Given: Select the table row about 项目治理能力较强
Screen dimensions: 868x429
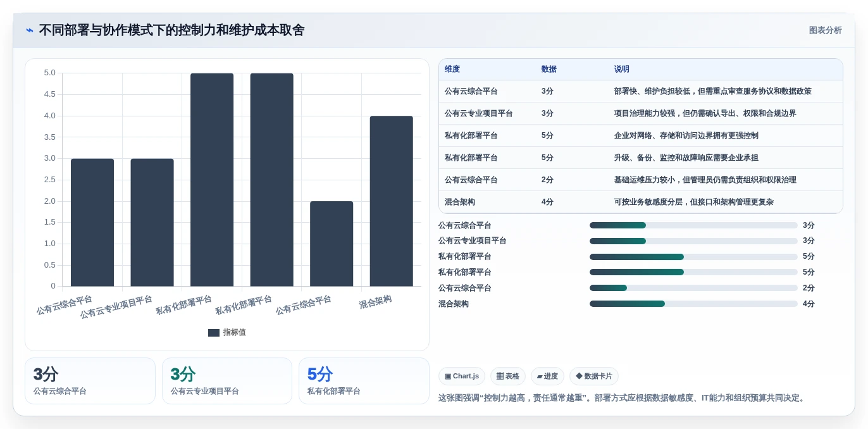Looking at the screenshot, I should click(640, 113).
